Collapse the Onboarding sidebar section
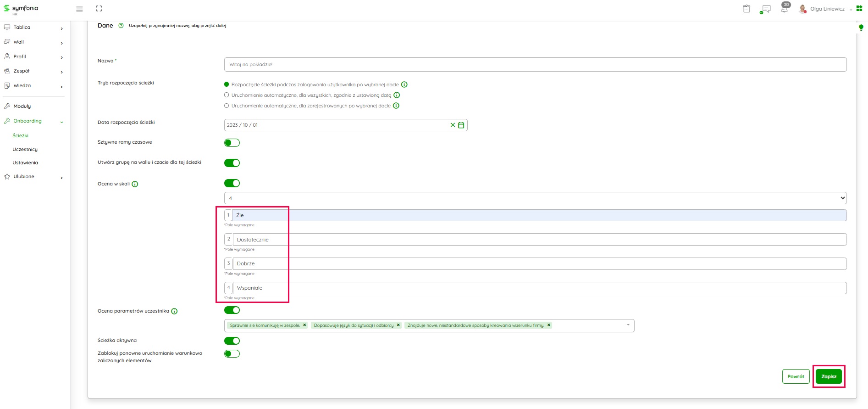Viewport: 868px width, 409px height. [x=61, y=122]
